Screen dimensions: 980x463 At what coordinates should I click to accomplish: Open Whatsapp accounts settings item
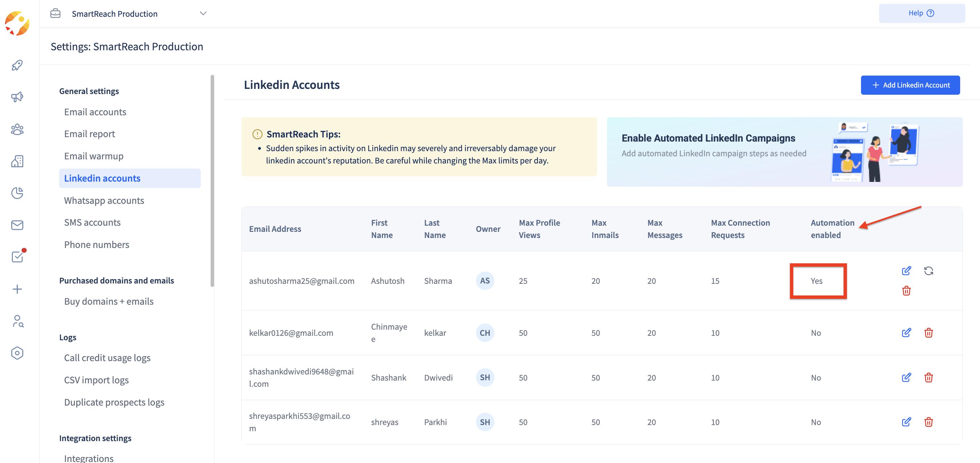[x=104, y=200]
